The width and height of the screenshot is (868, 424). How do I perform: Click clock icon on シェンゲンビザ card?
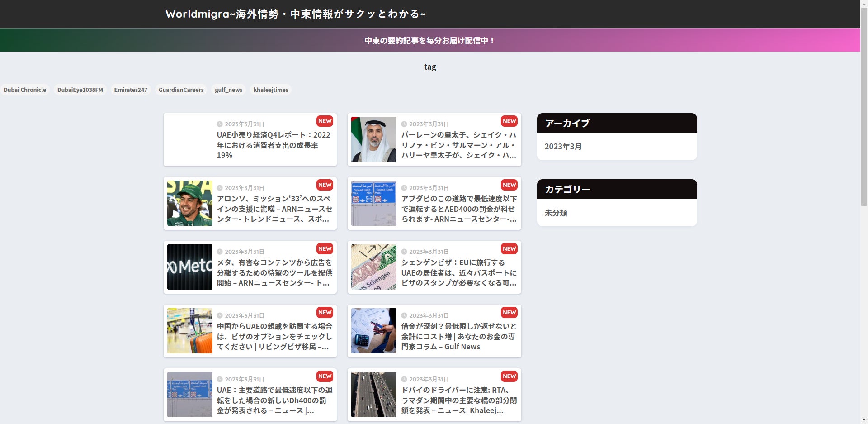click(x=404, y=252)
